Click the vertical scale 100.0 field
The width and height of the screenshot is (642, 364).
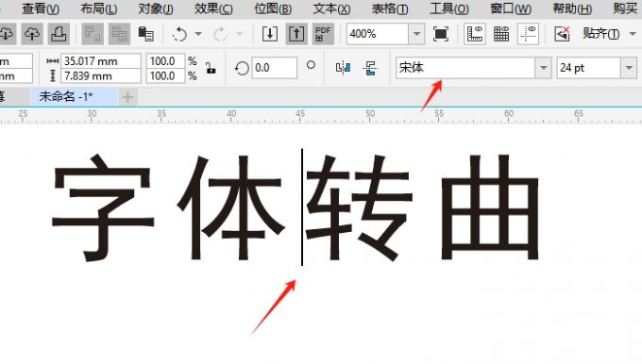pos(165,75)
